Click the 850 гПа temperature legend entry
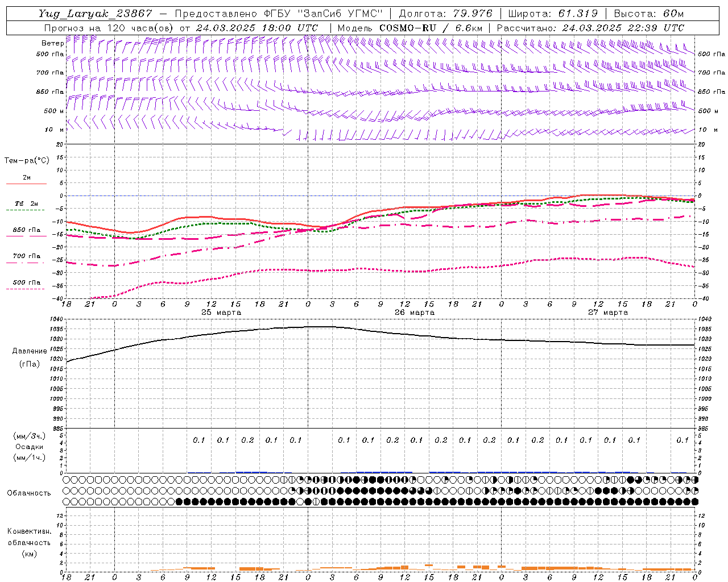This screenshot has height=582, width=728. (x=26, y=232)
